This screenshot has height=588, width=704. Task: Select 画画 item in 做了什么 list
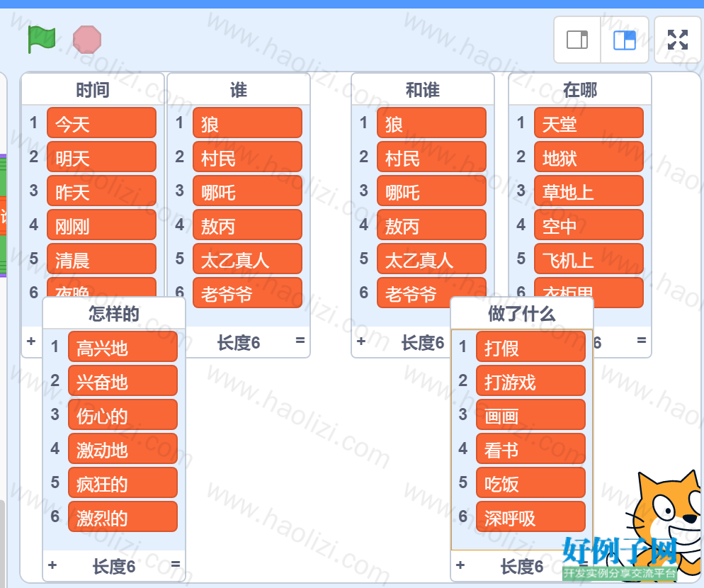530,414
